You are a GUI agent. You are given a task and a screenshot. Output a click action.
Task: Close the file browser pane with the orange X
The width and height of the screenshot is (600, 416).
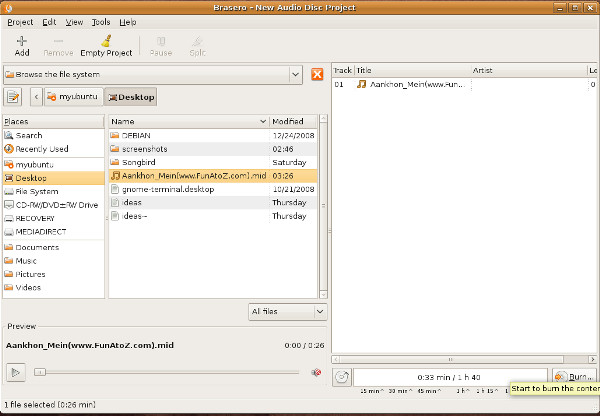[317, 75]
